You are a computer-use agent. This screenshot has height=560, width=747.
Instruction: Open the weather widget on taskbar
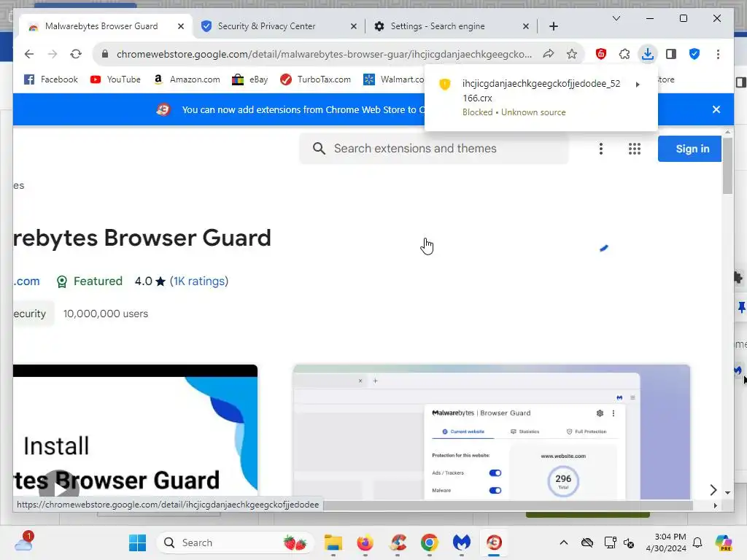point(24,542)
